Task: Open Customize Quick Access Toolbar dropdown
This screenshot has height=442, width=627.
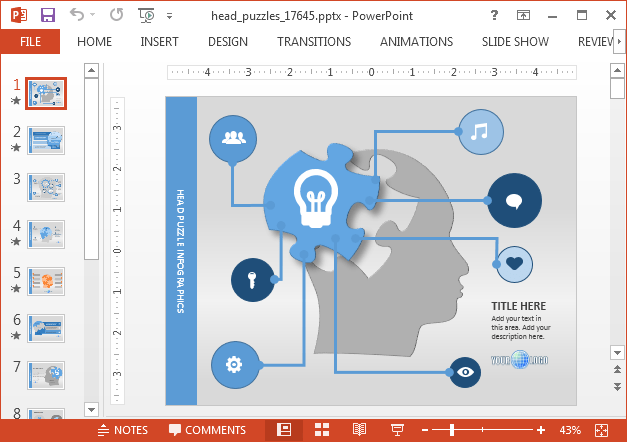Action: tap(170, 16)
